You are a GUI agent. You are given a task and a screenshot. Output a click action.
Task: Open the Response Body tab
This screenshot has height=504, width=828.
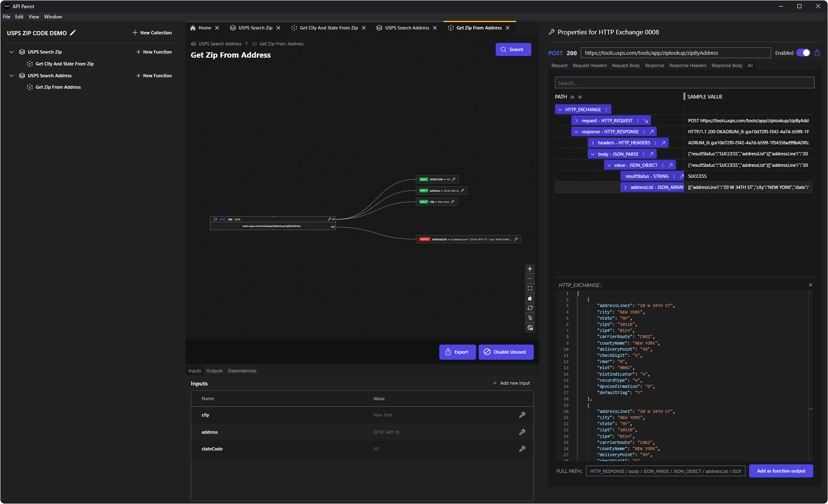(727, 65)
